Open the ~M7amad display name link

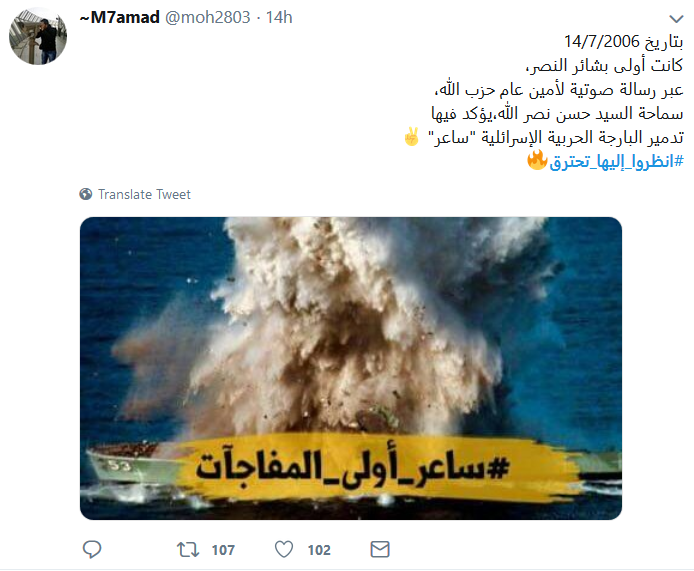coord(120,17)
